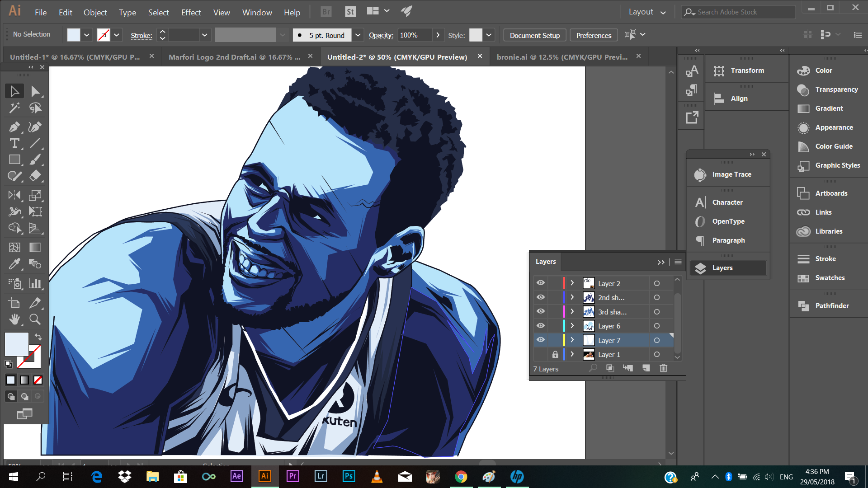
Task: Select the Magic Wand tool
Action: click(14, 108)
